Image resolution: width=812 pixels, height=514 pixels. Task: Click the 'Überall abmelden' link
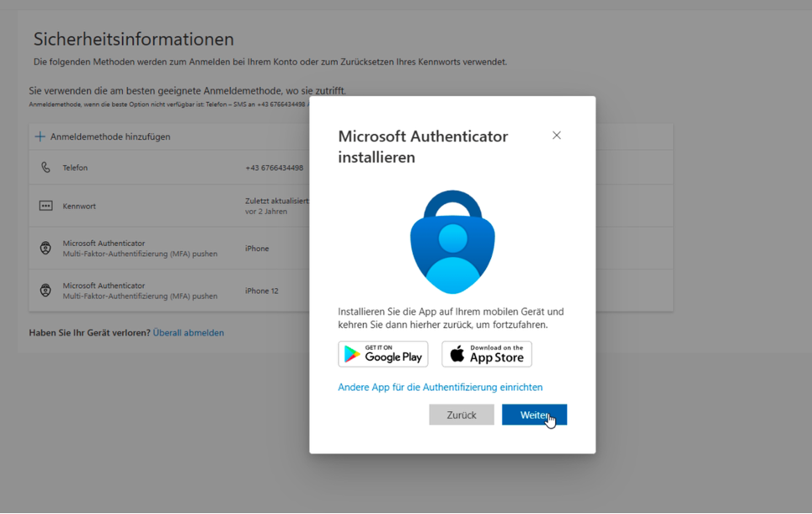tap(188, 333)
